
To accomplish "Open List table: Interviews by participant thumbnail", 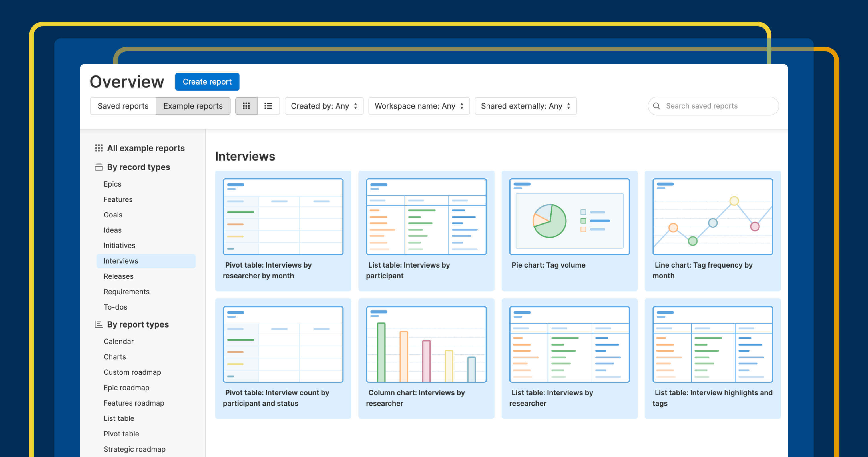I will 426,217.
